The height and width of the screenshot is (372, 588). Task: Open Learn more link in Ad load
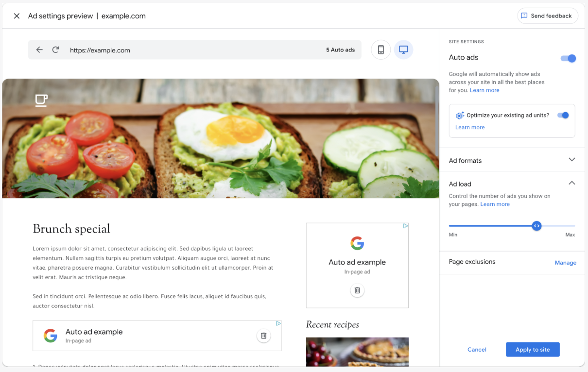495,204
